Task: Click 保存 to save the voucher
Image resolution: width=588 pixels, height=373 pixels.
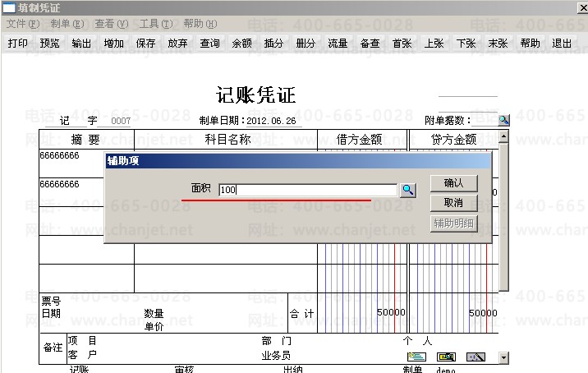Action: (x=146, y=44)
